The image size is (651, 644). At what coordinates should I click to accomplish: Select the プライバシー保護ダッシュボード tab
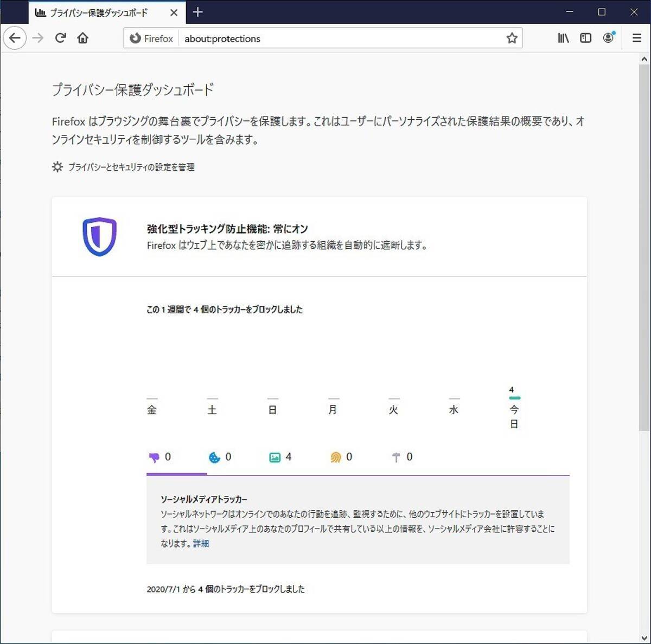(107, 12)
